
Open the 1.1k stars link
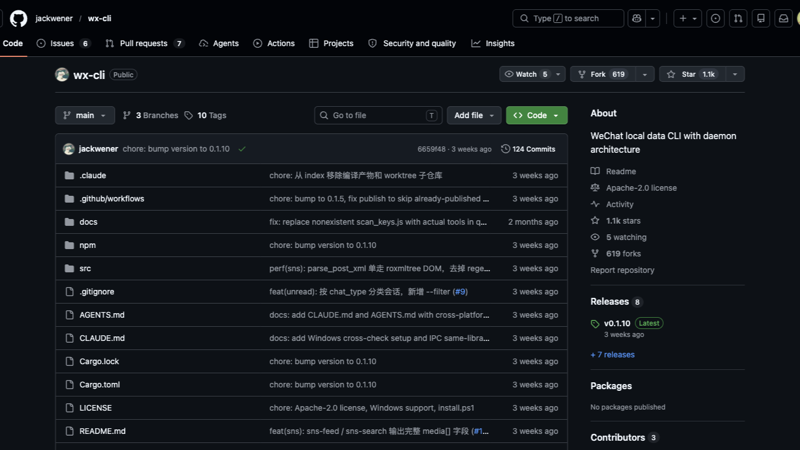623,221
